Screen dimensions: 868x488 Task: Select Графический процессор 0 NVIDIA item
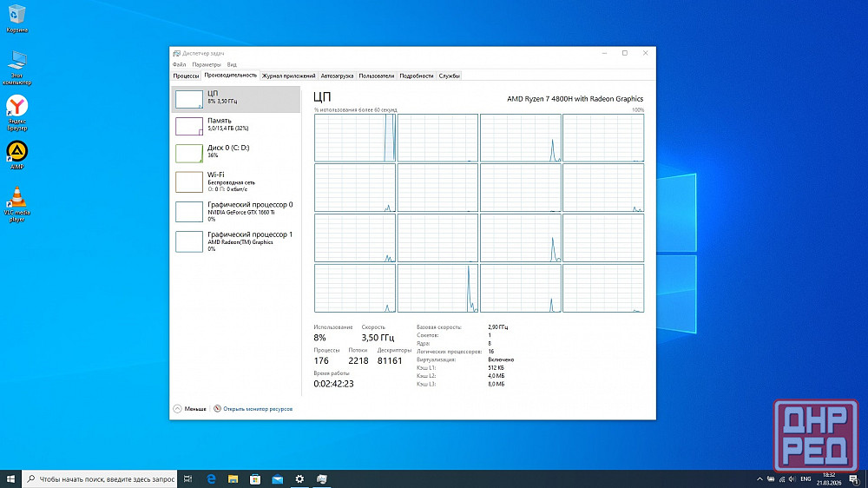(234, 209)
